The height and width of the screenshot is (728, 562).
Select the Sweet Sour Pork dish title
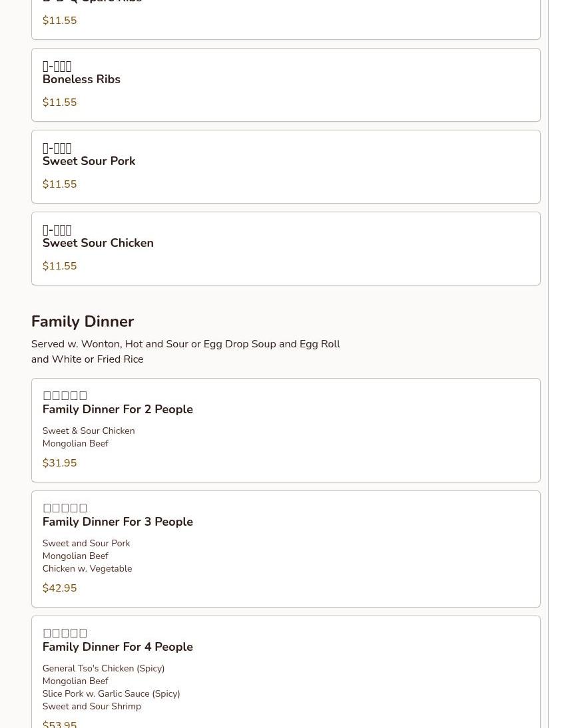(x=89, y=162)
